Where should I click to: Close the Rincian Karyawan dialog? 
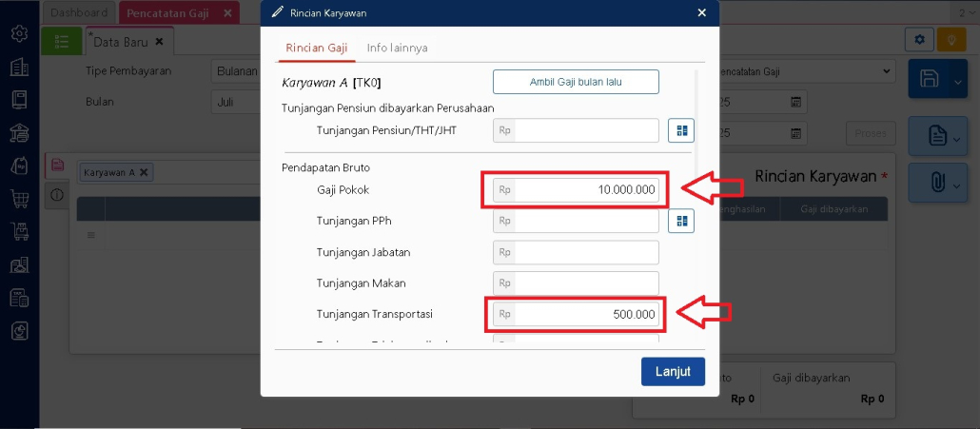[702, 12]
